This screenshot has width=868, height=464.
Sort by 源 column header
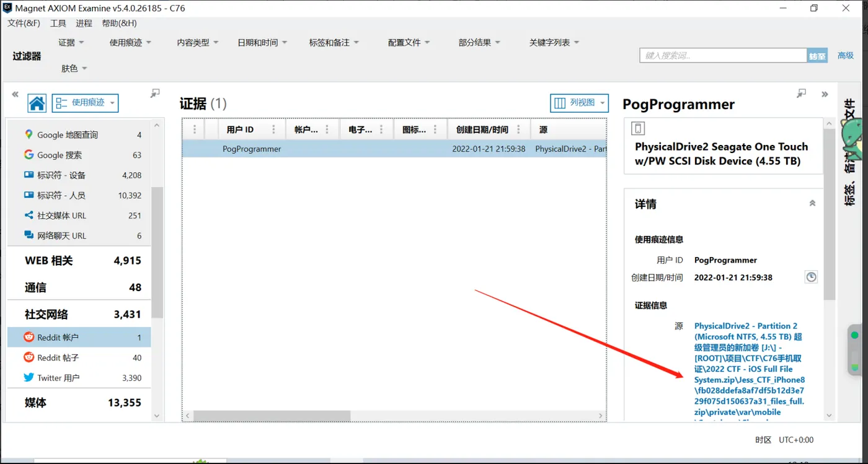tap(543, 129)
